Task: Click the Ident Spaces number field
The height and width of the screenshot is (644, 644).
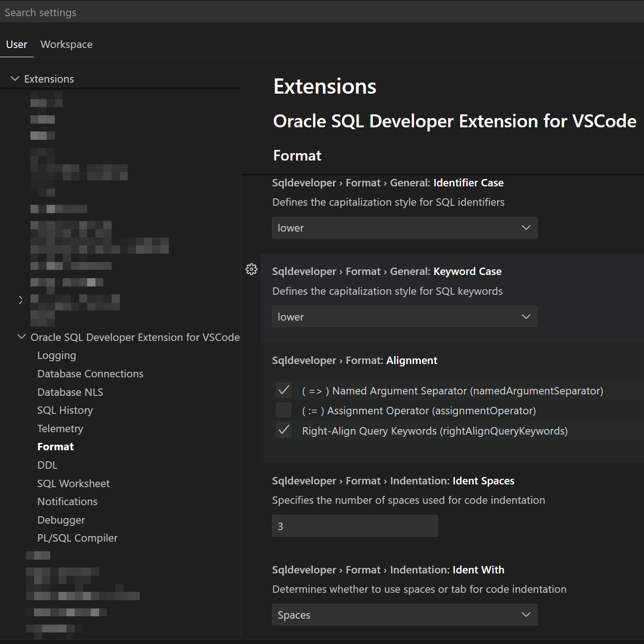Action: coord(354,526)
